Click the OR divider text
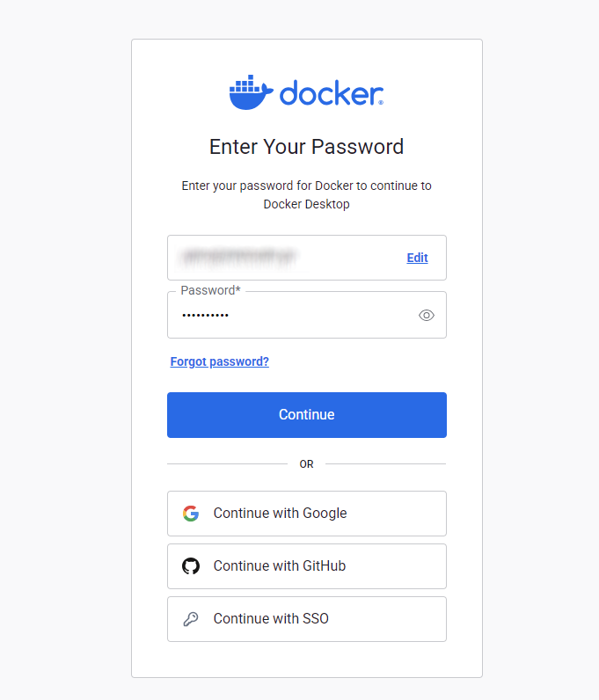599x700 pixels. pyautogui.click(x=306, y=464)
